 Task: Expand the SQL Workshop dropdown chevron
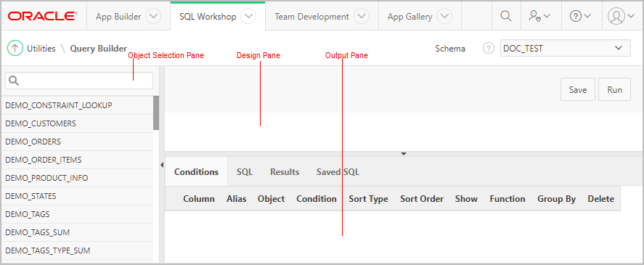(248, 17)
